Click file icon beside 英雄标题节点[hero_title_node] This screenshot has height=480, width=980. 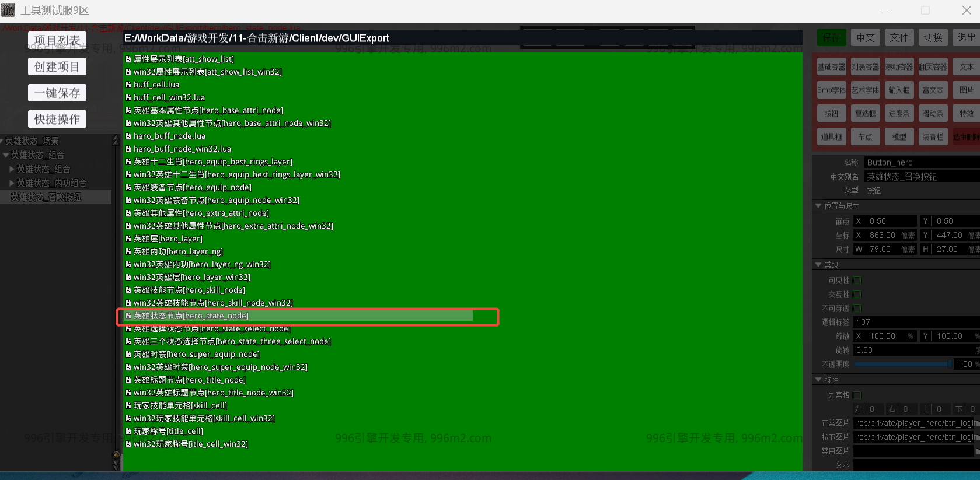tap(128, 380)
